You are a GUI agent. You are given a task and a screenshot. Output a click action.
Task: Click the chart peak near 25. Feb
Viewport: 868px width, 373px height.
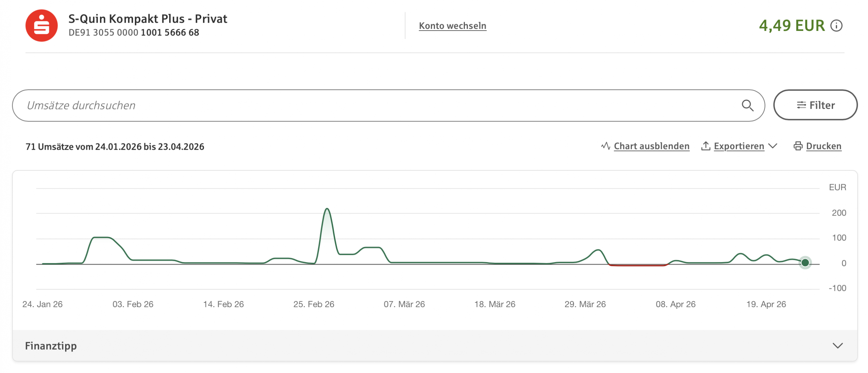coord(327,209)
